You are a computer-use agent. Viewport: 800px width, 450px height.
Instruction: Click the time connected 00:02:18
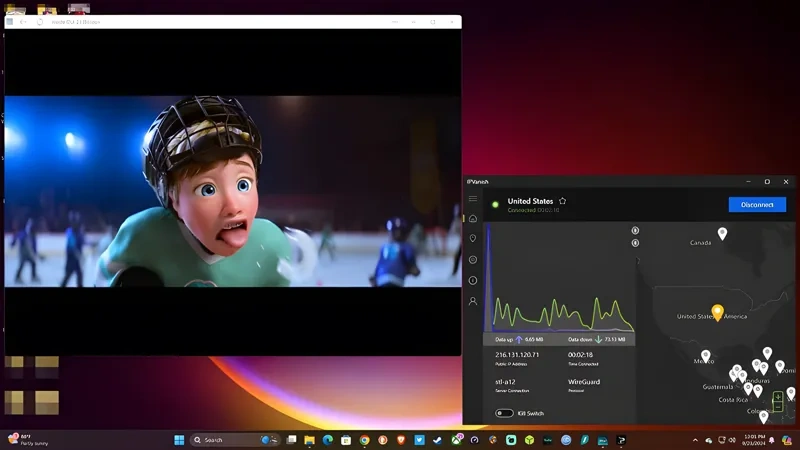point(580,355)
